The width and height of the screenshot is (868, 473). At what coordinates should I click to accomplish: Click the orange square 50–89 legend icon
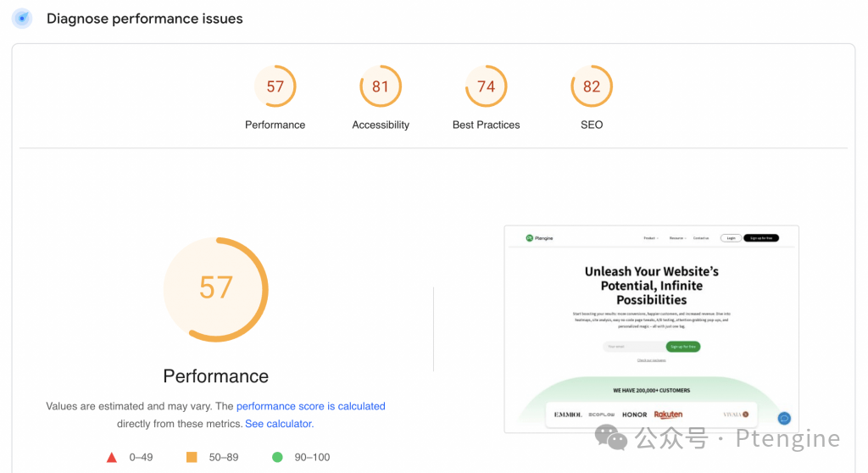[x=192, y=458]
